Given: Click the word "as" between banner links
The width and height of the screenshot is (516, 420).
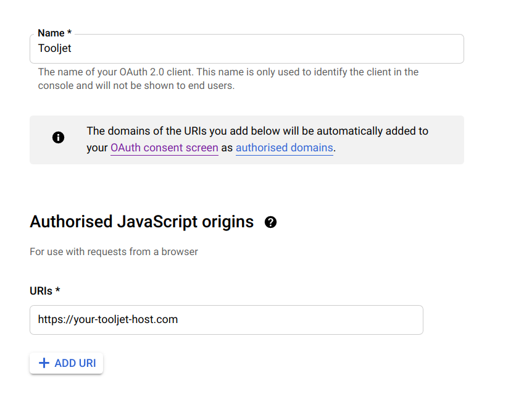Looking at the screenshot, I should [227, 148].
